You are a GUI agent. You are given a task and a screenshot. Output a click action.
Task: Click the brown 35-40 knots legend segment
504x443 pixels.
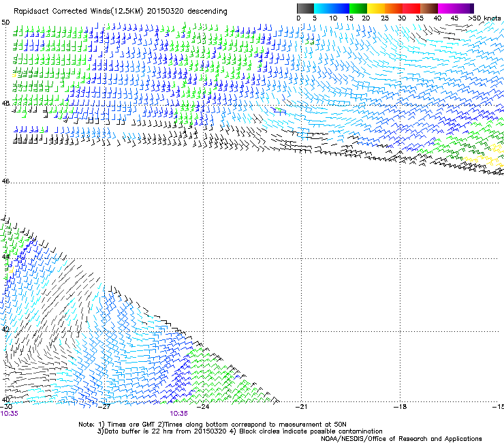click(429, 8)
